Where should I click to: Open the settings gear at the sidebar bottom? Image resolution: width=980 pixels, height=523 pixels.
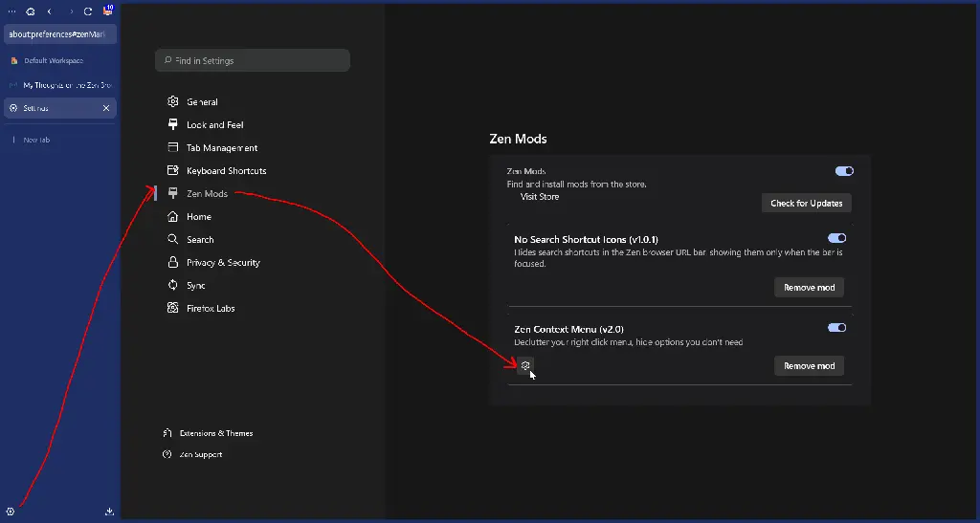[11, 512]
